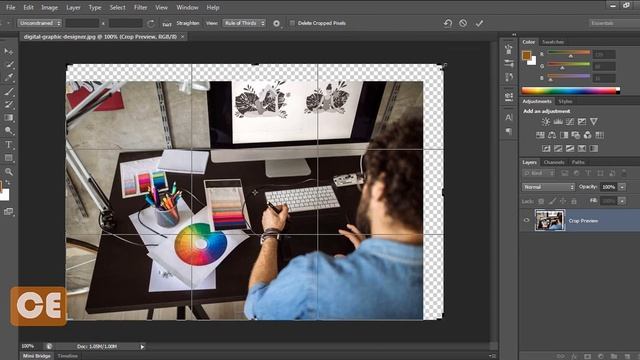Select the Dodge tool
This screenshot has width=640, height=360.
tap(9, 131)
